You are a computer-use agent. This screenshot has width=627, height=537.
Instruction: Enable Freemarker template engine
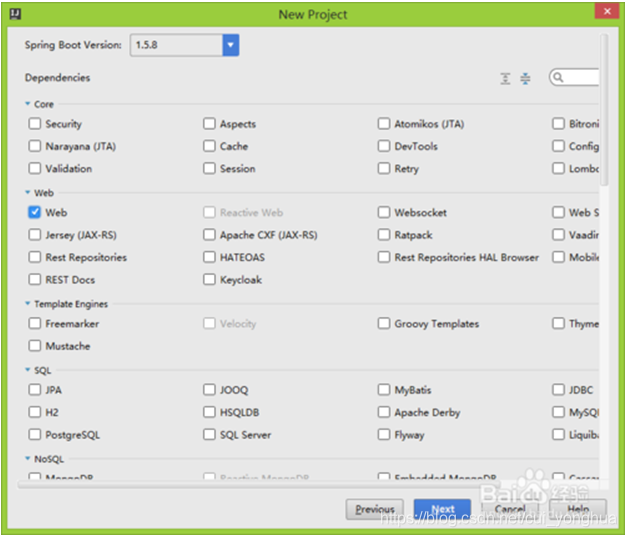[35, 323]
